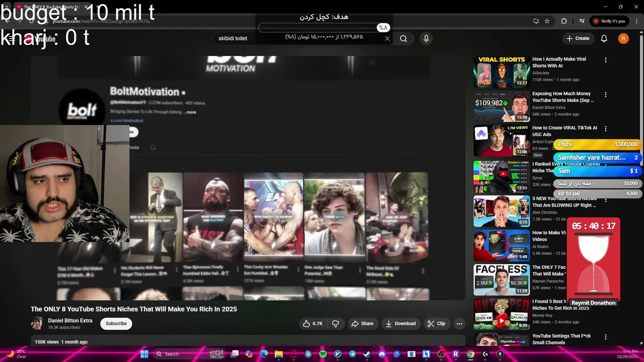Click install app icon in address bar

point(536,21)
